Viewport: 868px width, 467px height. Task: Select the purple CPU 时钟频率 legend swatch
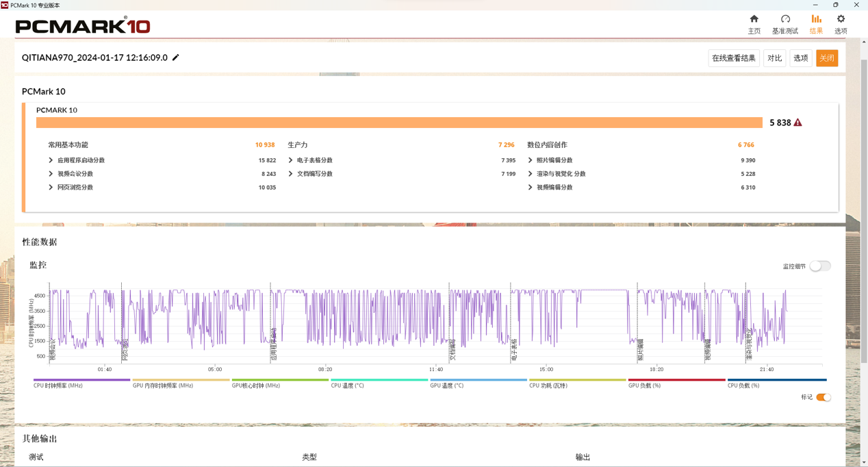tap(81, 379)
